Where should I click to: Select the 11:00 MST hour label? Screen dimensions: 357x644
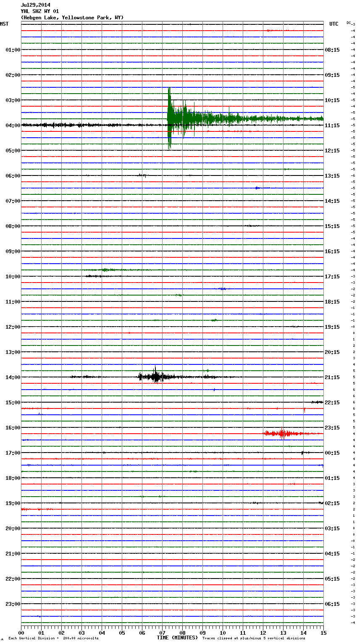pos(13,301)
